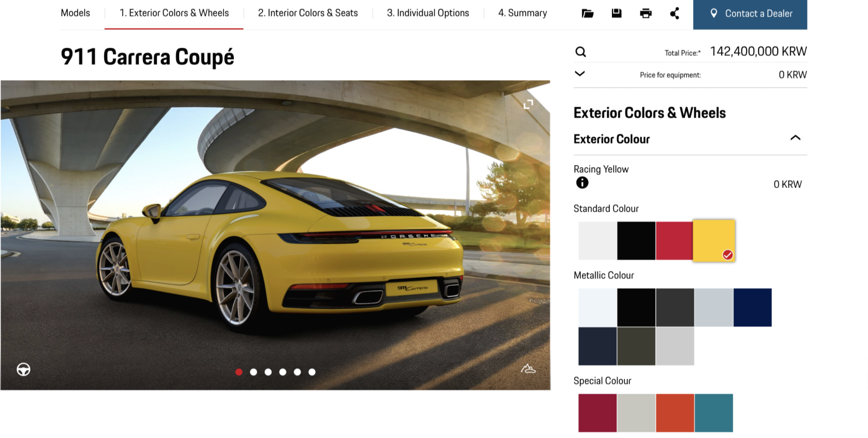
Task: Save configuration with floppy disk icon
Action: [616, 13]
